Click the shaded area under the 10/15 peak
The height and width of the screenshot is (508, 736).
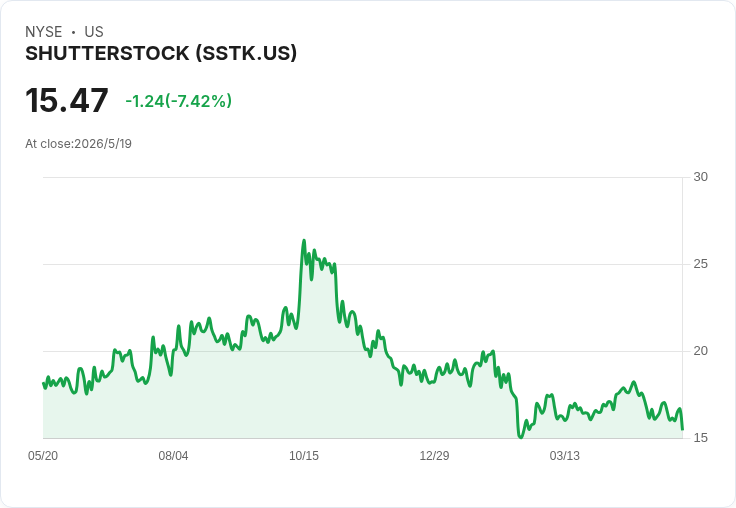[310, 366]
